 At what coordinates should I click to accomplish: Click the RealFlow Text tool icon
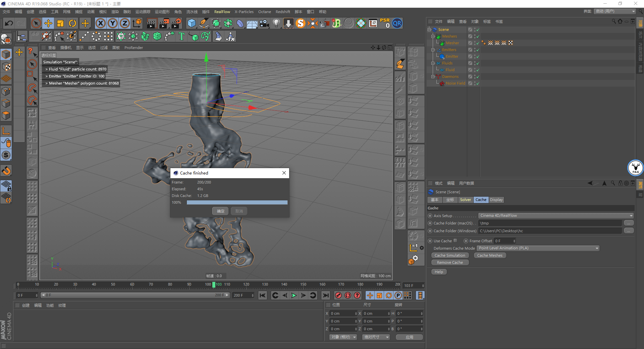(181, 36)
